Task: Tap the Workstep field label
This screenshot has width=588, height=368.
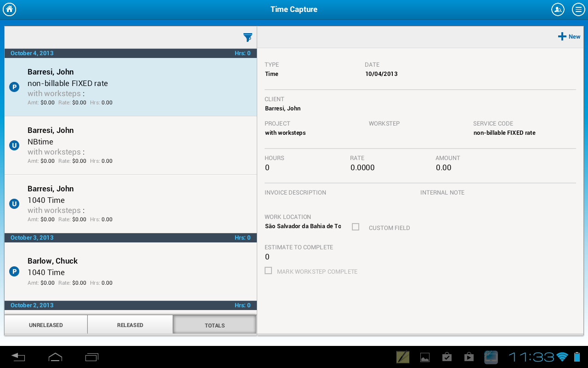Action: (384, 123)
